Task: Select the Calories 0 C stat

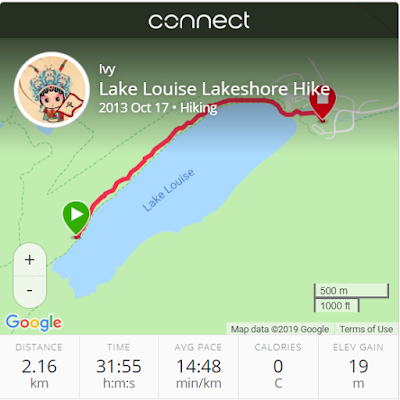Action: pos(278,366)
